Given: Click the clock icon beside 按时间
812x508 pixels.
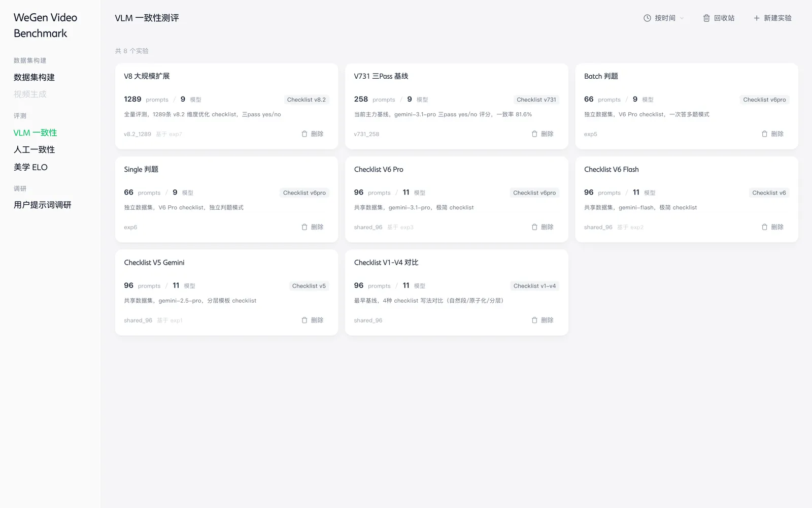Looking at the screenshot, I should pos(647,18).
